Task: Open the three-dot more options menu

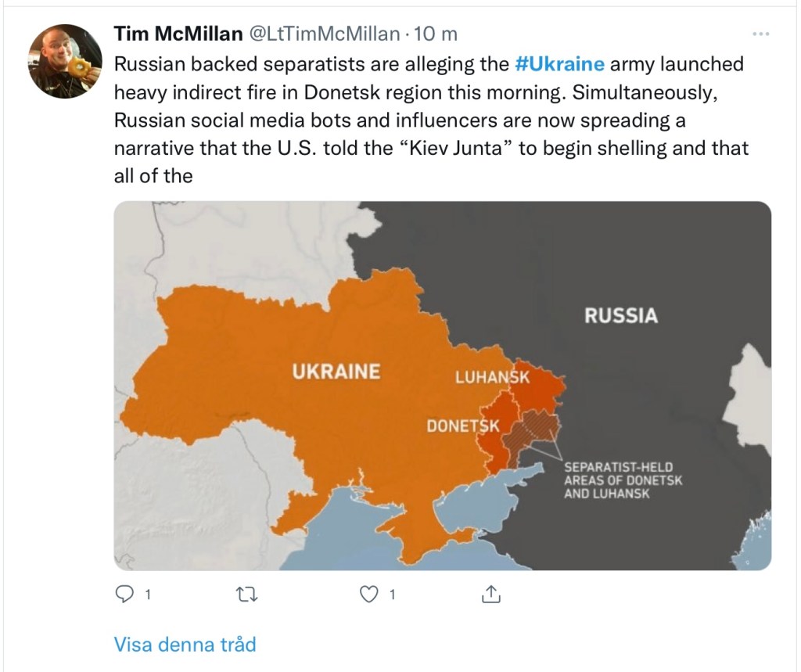Action: 760,34
